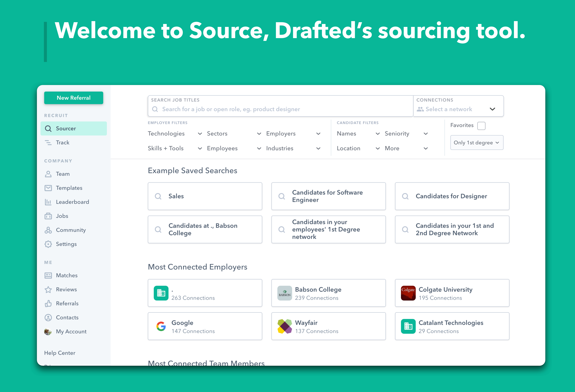575x392 pixels.
Task: Click the magnifier icon in job title search
Action: coord(155,109)
